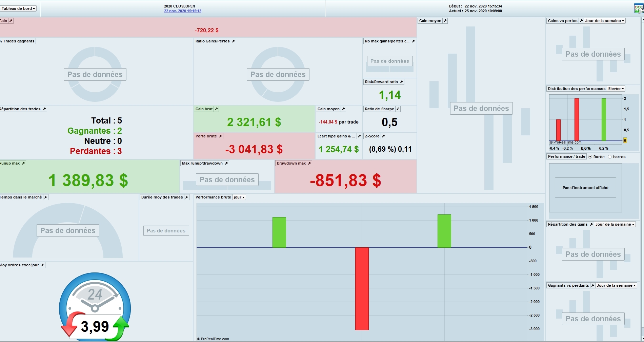Image resolution: width=644 pixels, height=342 pixels.
Task: Click the Perte brute value -3 041,83 $
Action: tap(254, 149)
